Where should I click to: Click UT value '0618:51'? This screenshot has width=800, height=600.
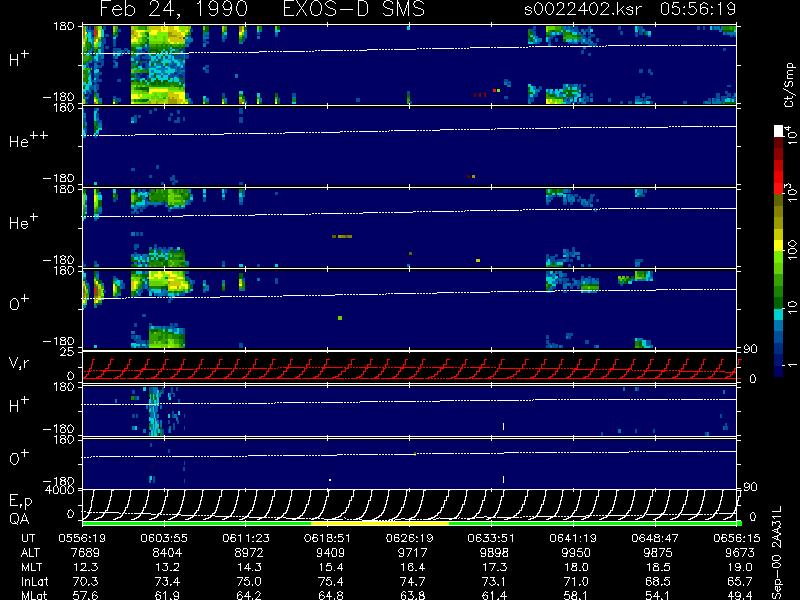click(330, 538)
